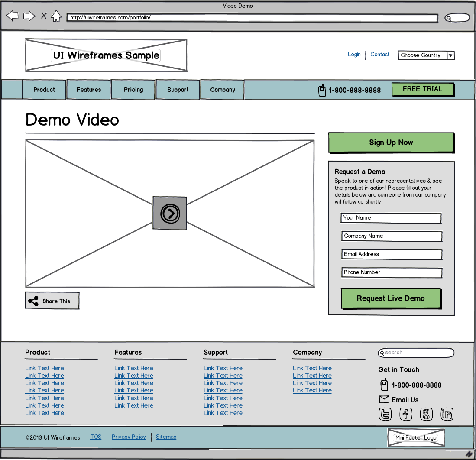Open the Google+ social icon

[426, 414]
